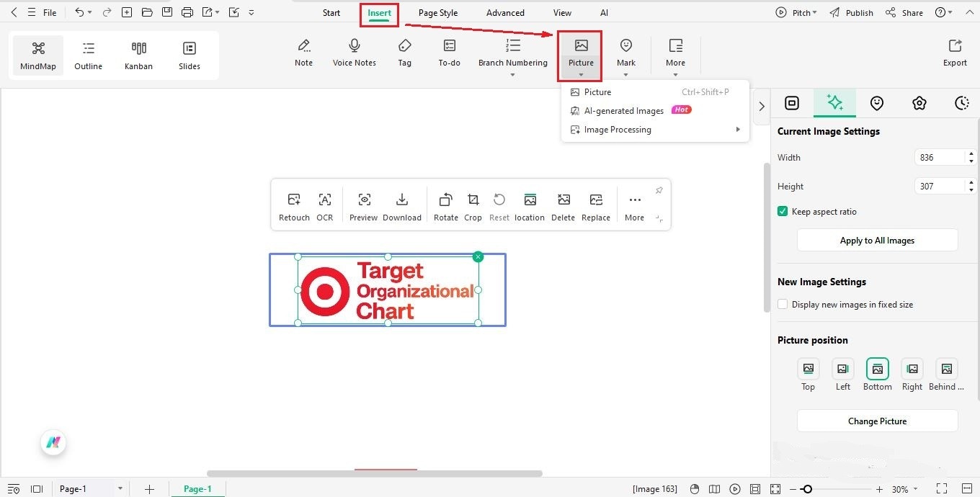This screenshot has width=980, height=497.
Task: Open the Start tab
Action: click(331, 13)
